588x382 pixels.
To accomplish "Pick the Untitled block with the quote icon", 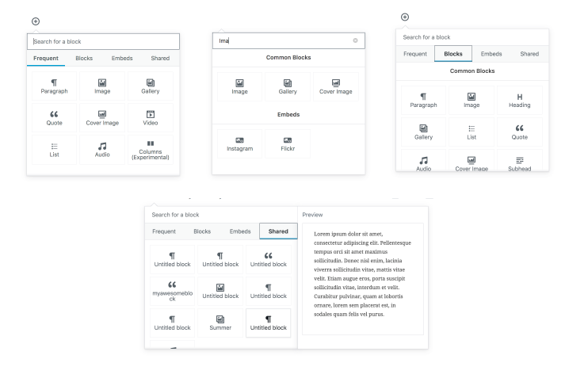I will [x=268, y=259].
